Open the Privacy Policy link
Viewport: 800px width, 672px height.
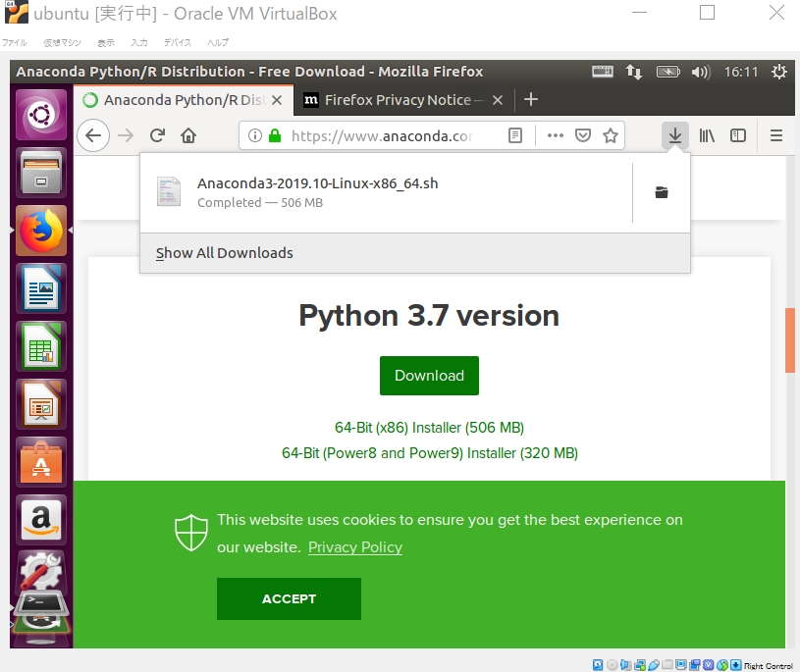coord(355,547)
